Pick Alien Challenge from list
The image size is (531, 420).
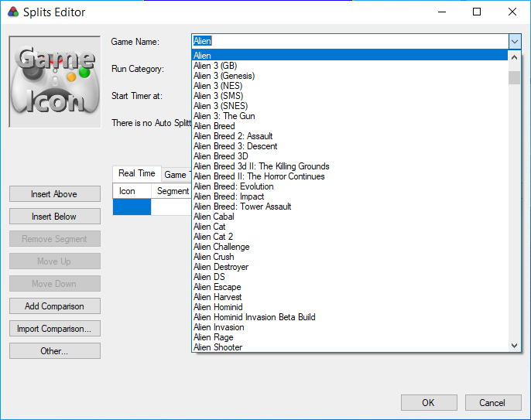pyautogui.click(x=350, y=247)
